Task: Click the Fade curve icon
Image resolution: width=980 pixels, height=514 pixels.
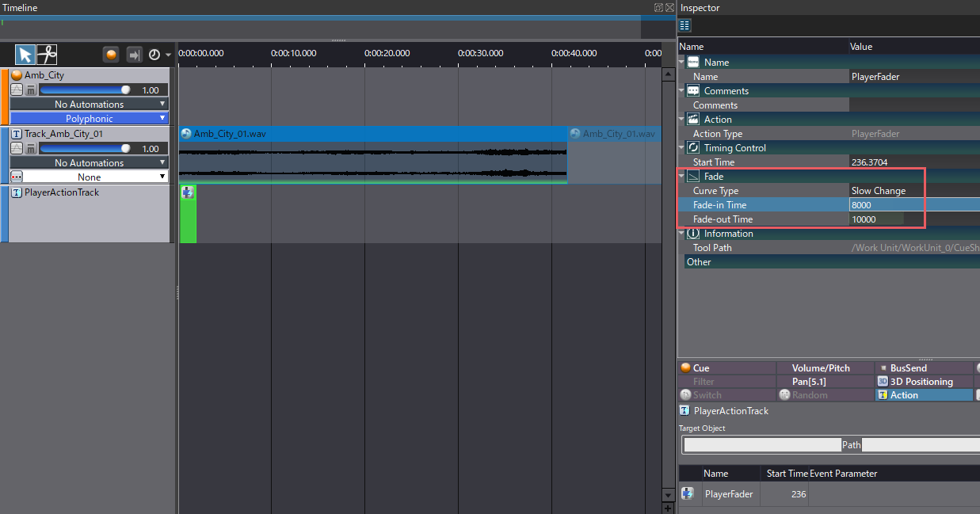Action: coord(693,176)
